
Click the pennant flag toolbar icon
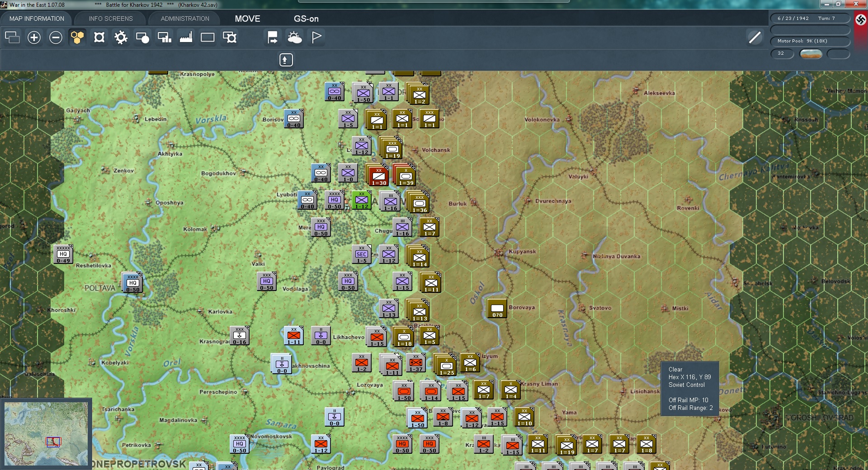[x=316, y=37]
